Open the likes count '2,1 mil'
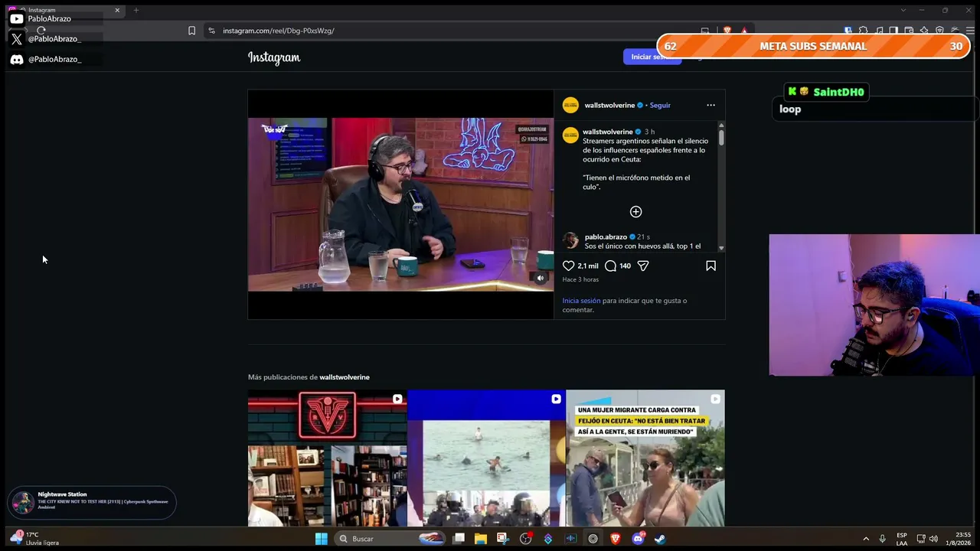The width and height of the screenshot is (980, 551). (588, 266)
